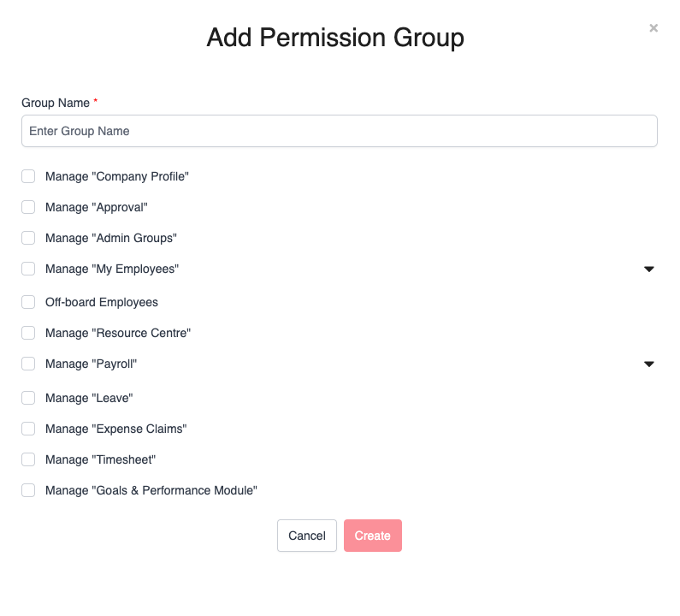Screen dimensions: 680x616
Task: Enable Manage "Approval" permission
Action: (28, 207)
